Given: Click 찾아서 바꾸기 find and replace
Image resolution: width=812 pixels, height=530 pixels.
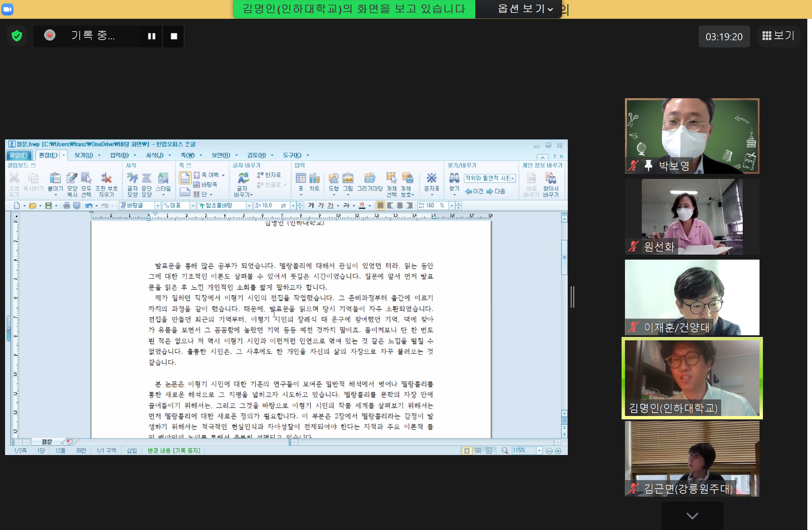Looking at the screenshot, I should (x=551, y=185).
